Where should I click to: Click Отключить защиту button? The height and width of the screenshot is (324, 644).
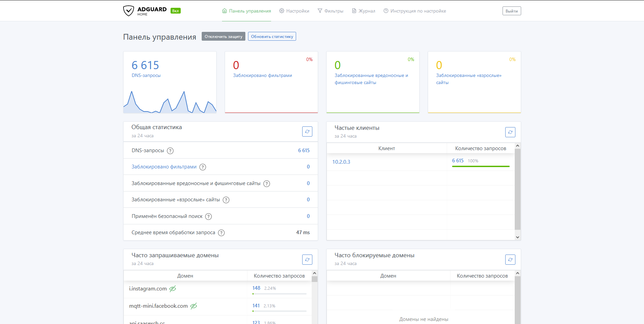coord(223,36)
